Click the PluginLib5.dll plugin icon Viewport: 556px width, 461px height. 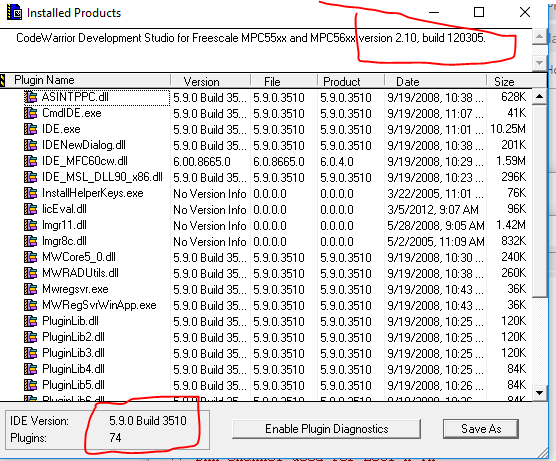coord(30,385)
